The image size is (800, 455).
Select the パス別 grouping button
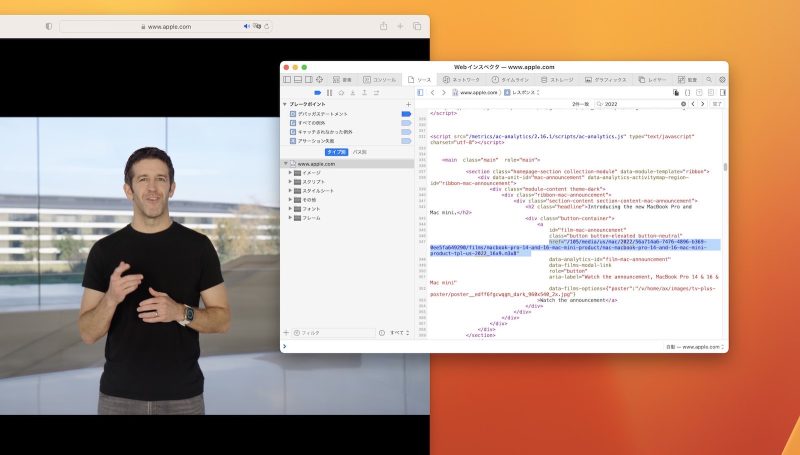point(359,152)
